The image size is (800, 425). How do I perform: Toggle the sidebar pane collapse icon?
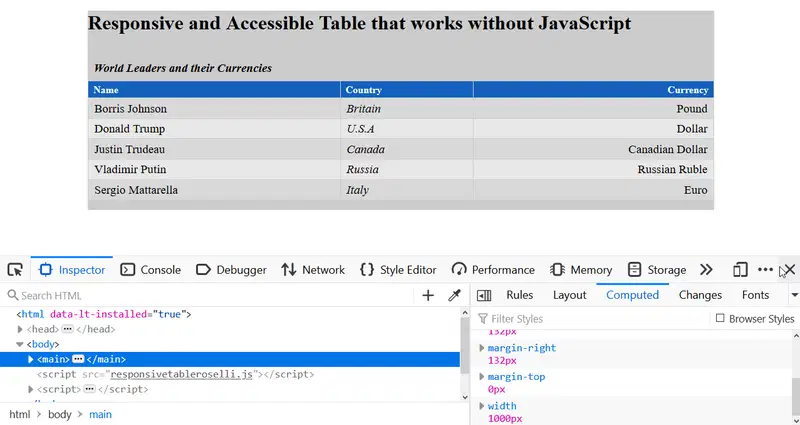pos(484,295)
